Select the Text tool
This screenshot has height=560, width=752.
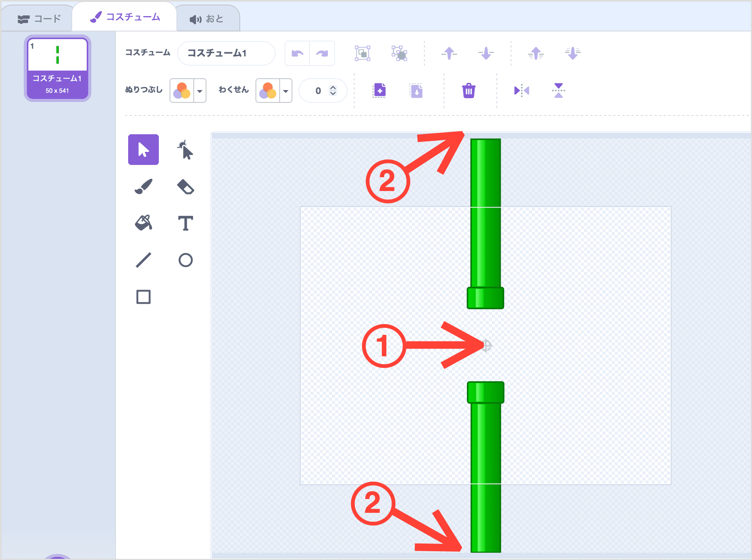(x=185, y=223)
